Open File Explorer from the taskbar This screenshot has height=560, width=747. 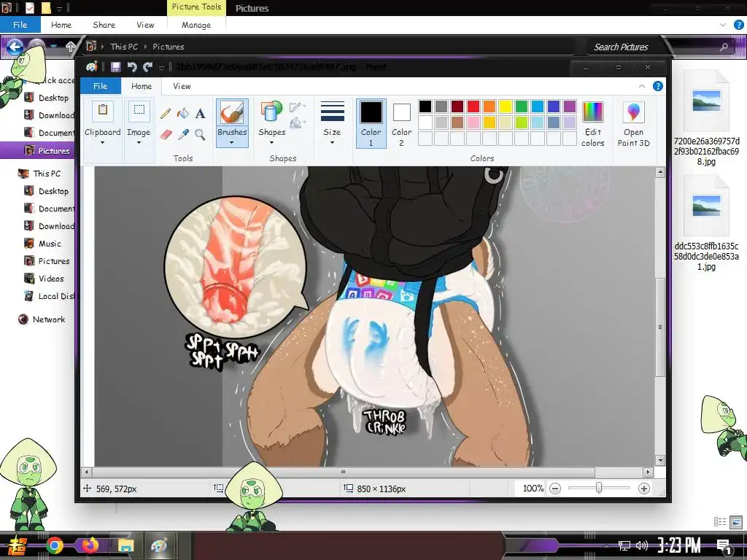[125, 545]
